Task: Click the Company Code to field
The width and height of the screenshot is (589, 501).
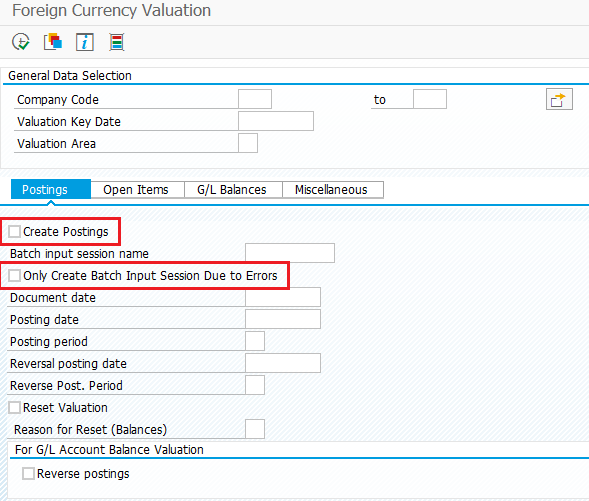Action: [430, 99]
